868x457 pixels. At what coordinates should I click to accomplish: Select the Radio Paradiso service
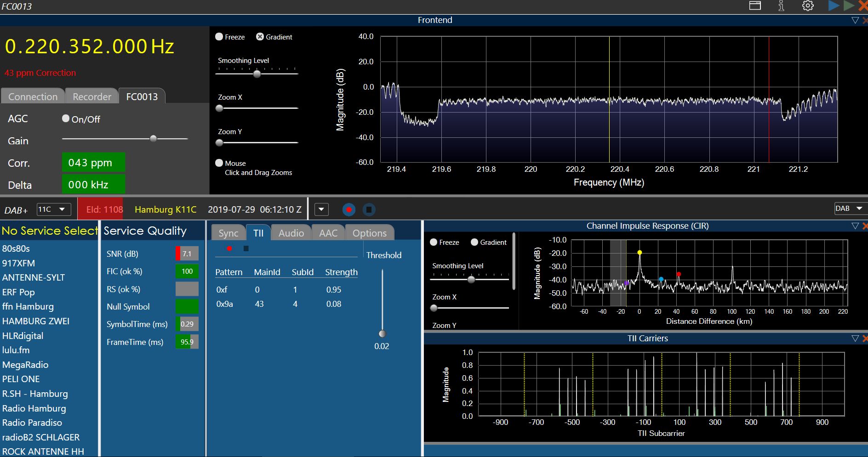(x=32, y=423)
